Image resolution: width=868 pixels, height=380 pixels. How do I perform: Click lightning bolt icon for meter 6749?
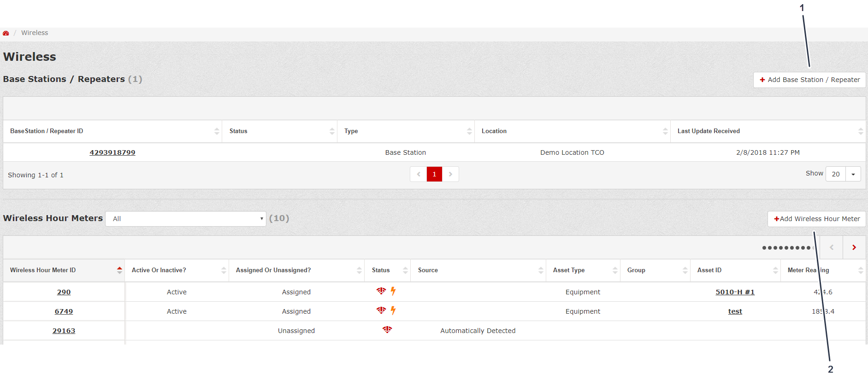(393, 310)
